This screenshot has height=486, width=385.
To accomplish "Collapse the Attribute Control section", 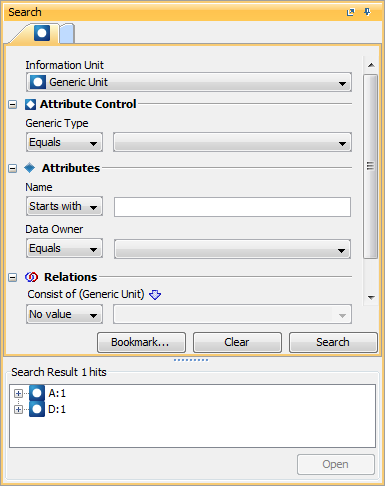I will coord(12,105).
